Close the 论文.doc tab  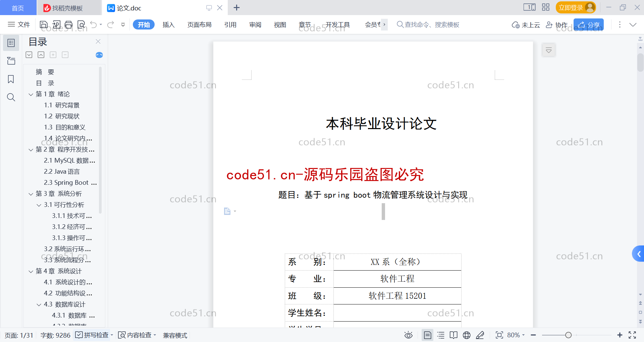click(x=220, y=7)
